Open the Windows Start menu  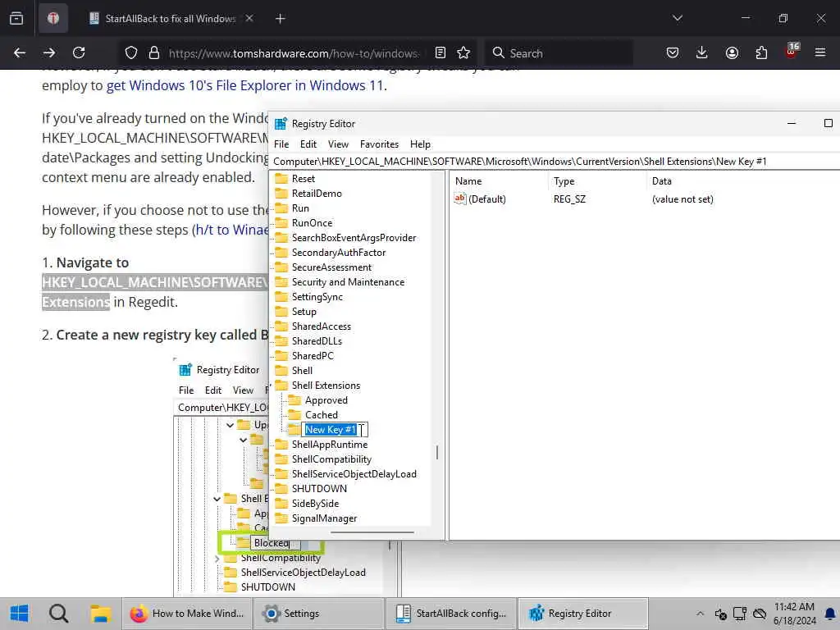point(20,614)
